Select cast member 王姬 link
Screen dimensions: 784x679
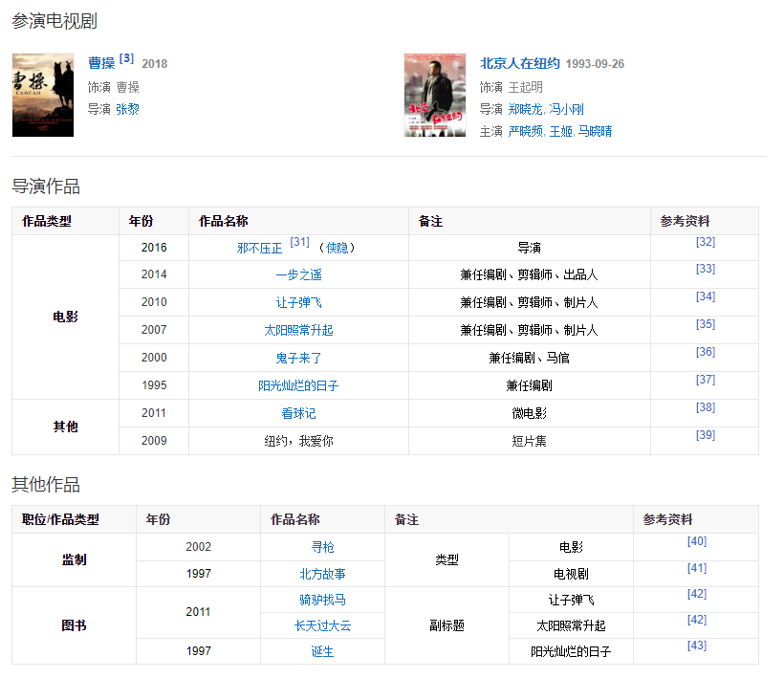(560, 131)
